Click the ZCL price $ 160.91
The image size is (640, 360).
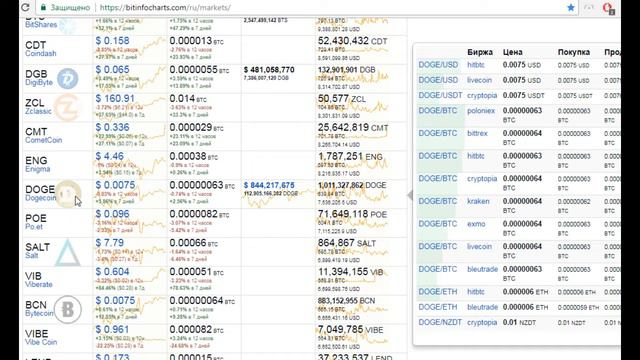(x=115, y=98)
